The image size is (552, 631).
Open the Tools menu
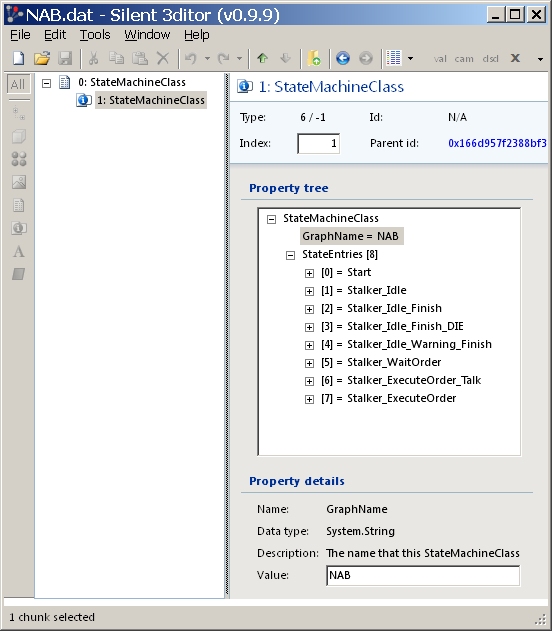pos(95,35)
